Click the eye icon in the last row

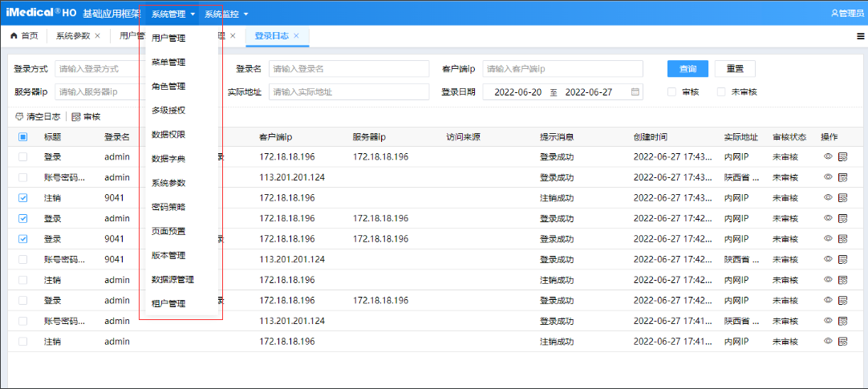click(828, 342)
